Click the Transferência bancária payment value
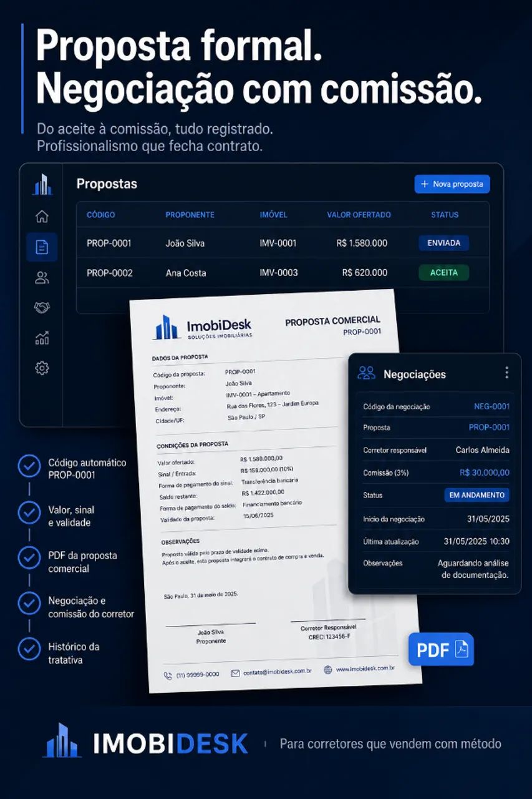This screenshot has width=532, height=799. point(269,481)
